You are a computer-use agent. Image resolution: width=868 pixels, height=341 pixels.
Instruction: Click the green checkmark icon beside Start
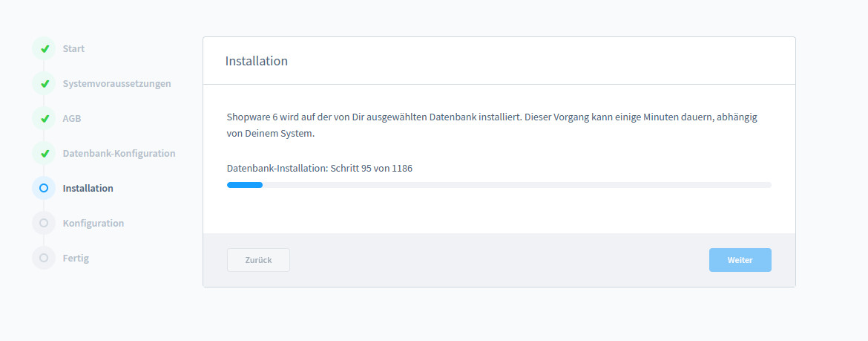click(44, 49)
